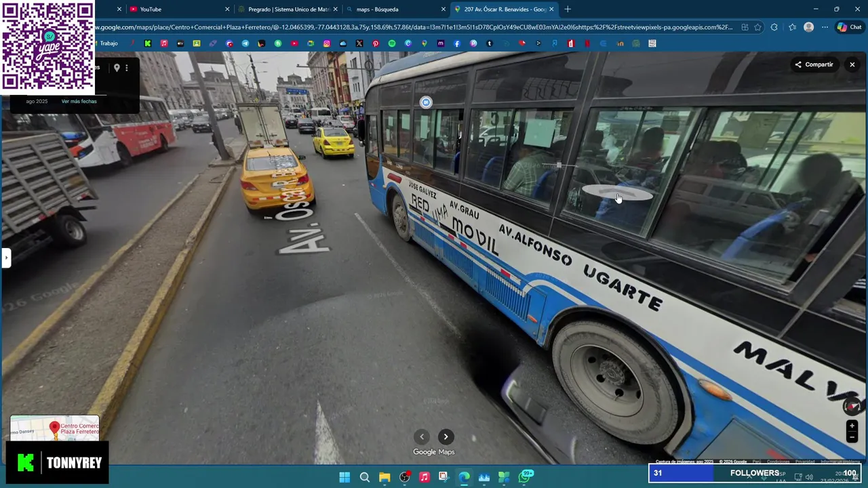Close the YouTube tab

coord(227,9)
